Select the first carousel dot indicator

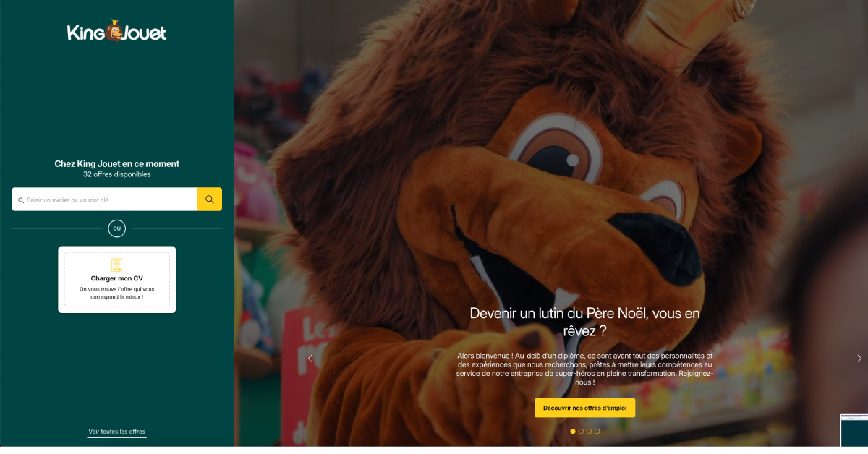[x=573, y=432]
